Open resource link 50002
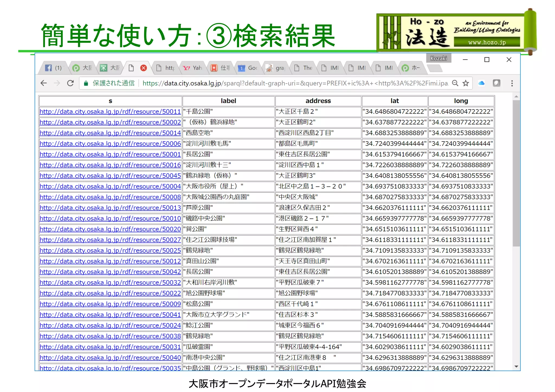This screenshot has height=392, width=555. pyautogui.click(x=110, y=122)
